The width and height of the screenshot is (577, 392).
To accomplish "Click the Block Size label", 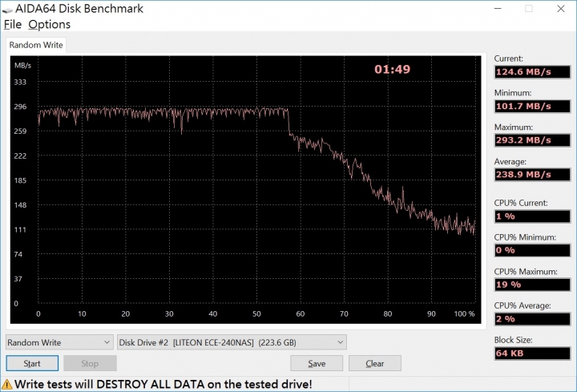I will (513, 340).
